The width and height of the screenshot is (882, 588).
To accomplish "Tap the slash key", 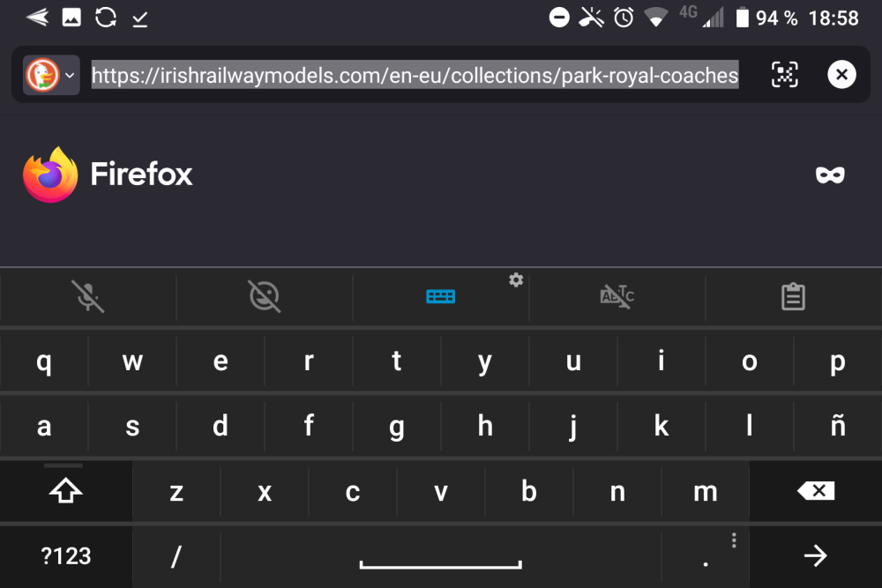I will coord(176,556).
